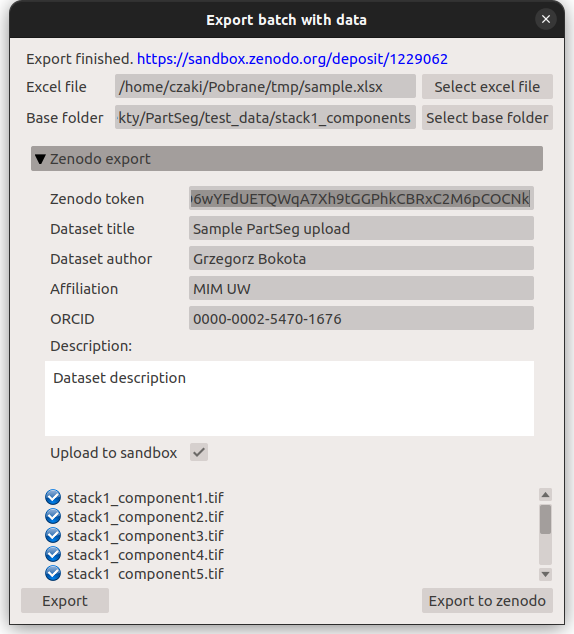The image size is (574, 634).
Task: Click the check icon of stack1_component5.tif
Action: coord(53,573)
